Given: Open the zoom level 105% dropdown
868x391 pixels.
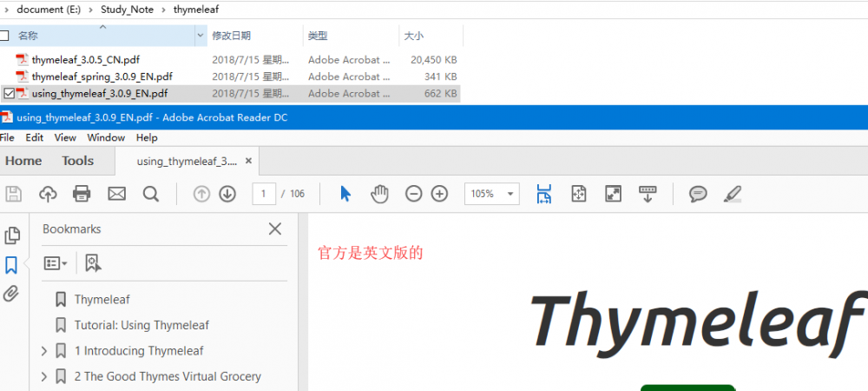Looking at the screenshot, I should 510,195.
